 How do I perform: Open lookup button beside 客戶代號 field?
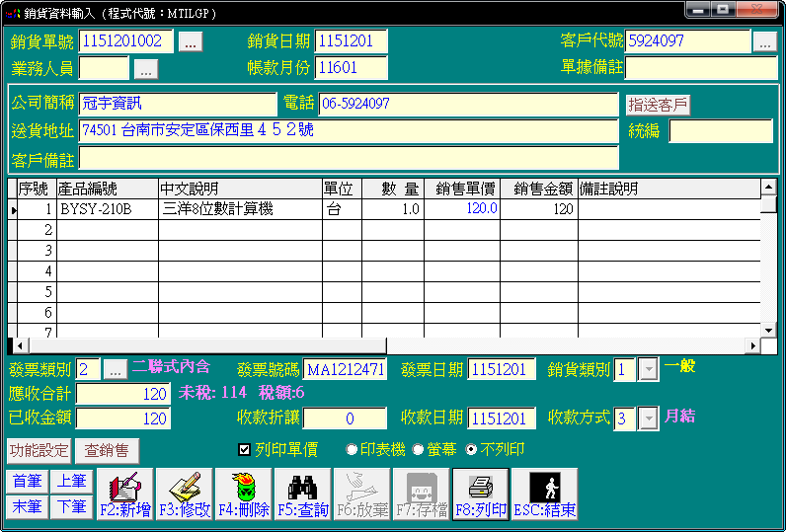[x=765, y=42]
